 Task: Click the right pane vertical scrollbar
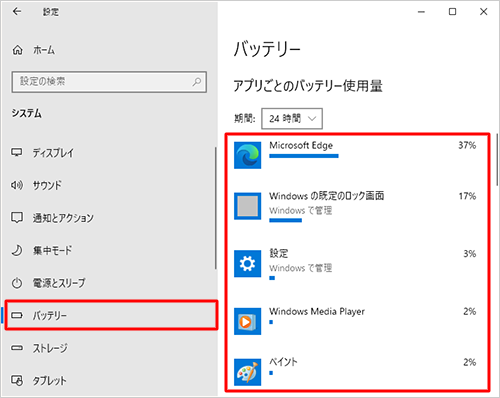(497, 159)
